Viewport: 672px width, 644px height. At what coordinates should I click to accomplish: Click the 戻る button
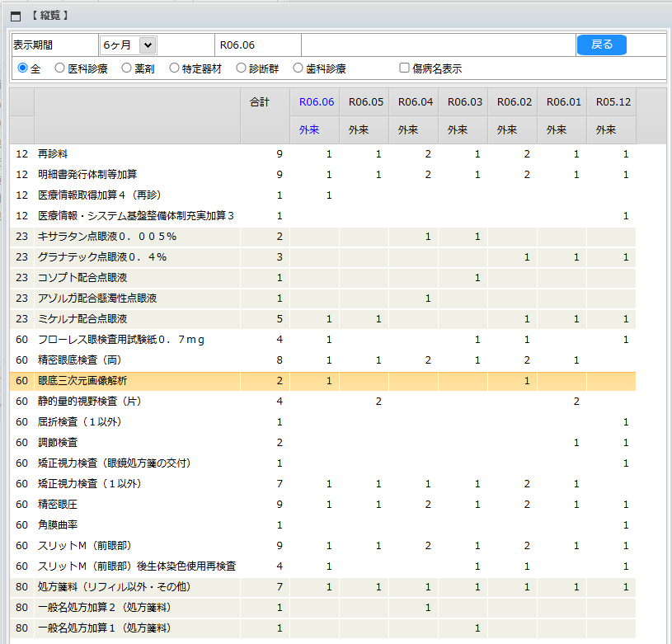pyautogui.click(x=602, y=45)
